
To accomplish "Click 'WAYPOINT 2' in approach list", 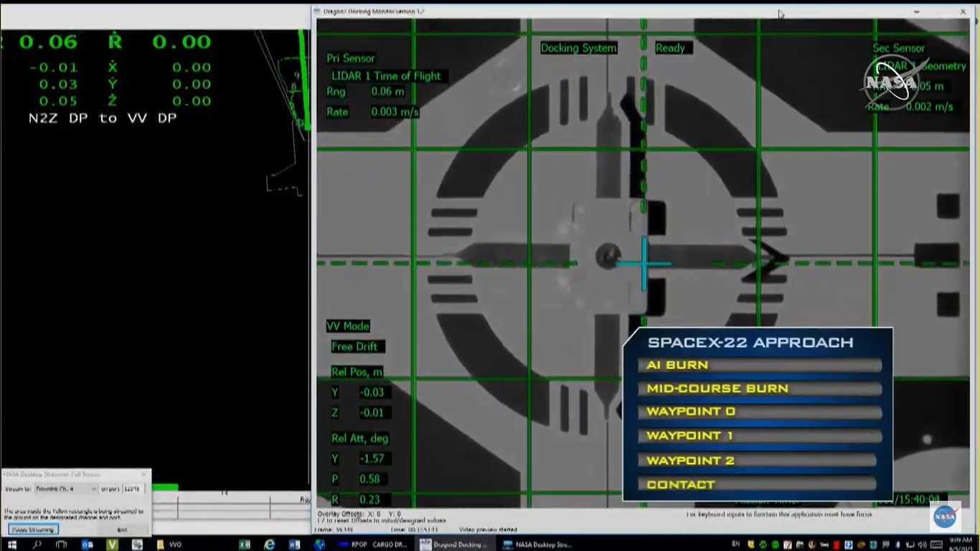I will (x=690, y=461).
